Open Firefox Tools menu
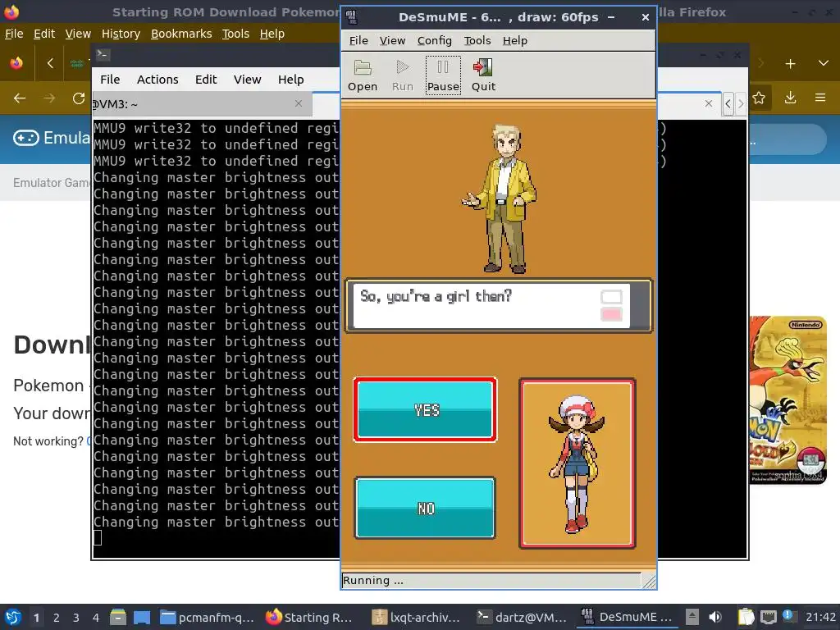This screenshot has height=630, width=840. (x=235, y=34)
